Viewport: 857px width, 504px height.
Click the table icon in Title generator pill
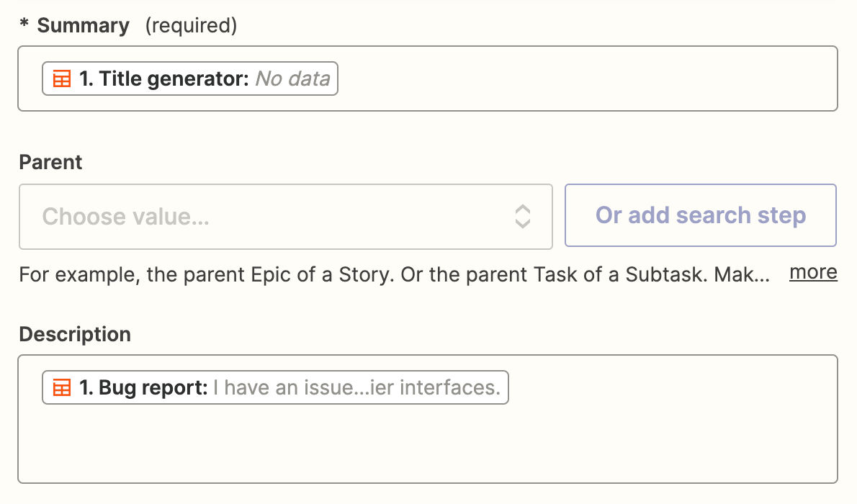(63, 79)
